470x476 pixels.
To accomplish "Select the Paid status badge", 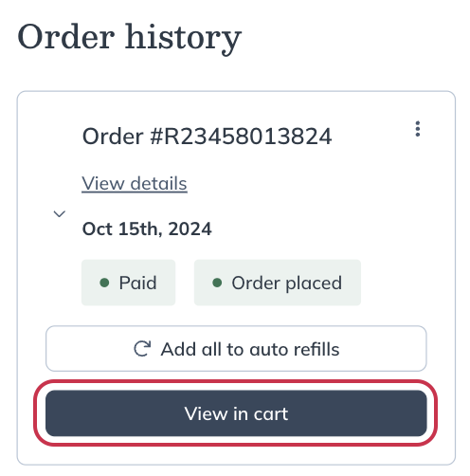I will tap(128, 283).
